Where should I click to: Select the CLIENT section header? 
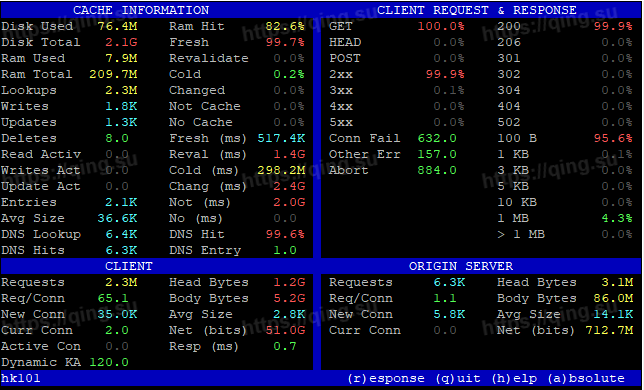(x=129, y=266)
